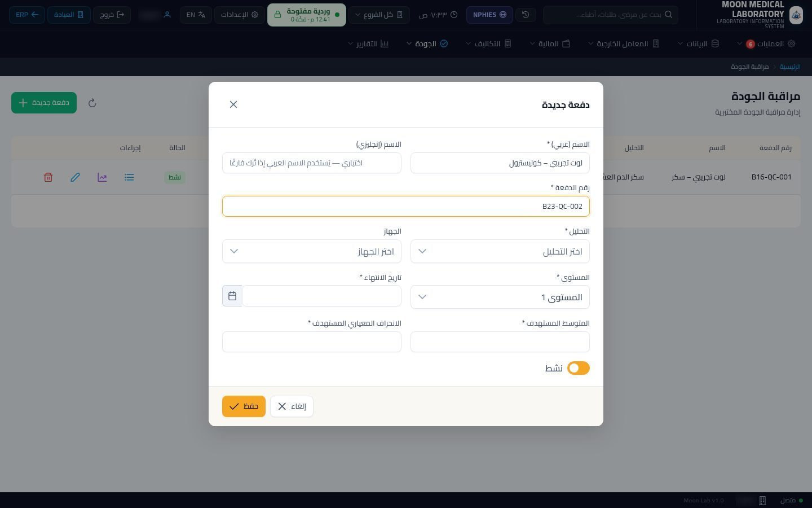
Task: Open the الجودة quality menu
Action: point(427,43)
